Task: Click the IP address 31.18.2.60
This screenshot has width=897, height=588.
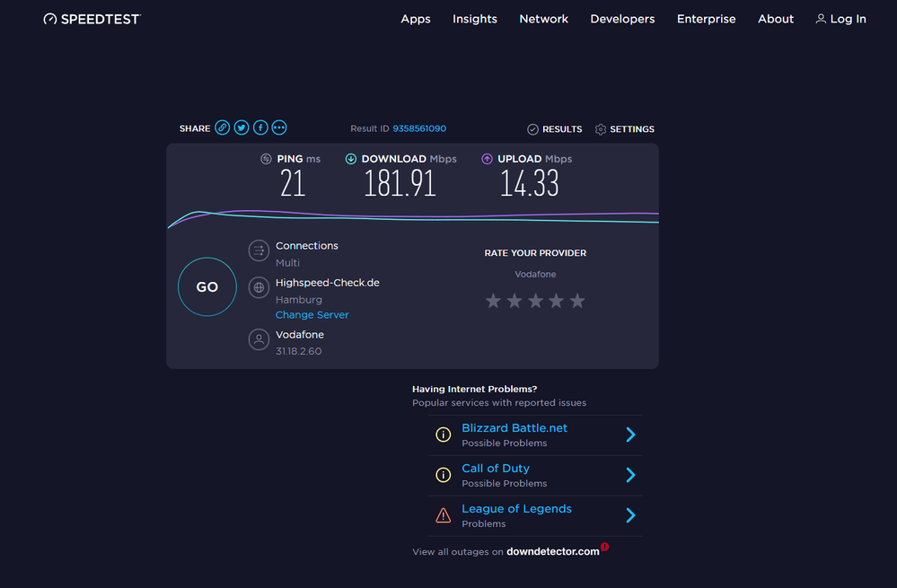Action: coord(299,351)
